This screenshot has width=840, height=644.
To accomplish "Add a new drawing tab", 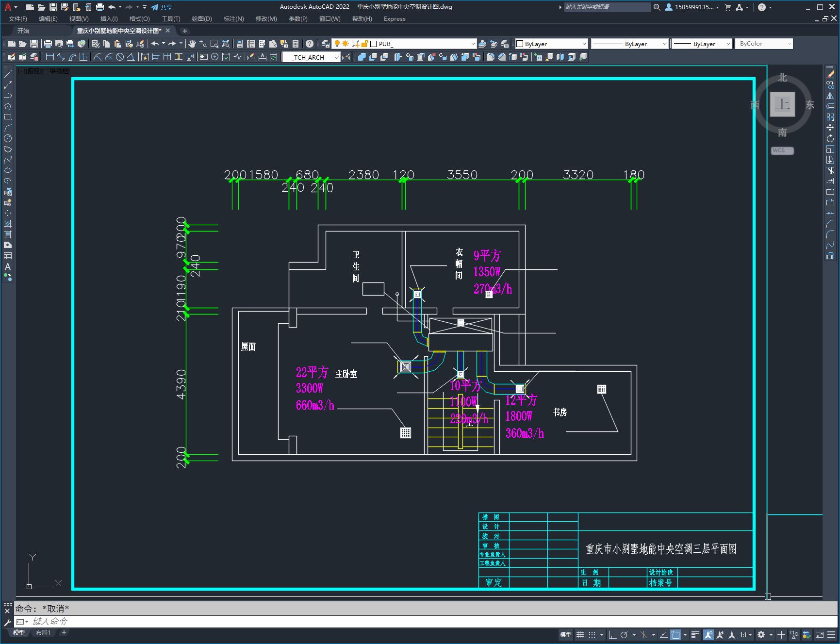I will (185, 31).
